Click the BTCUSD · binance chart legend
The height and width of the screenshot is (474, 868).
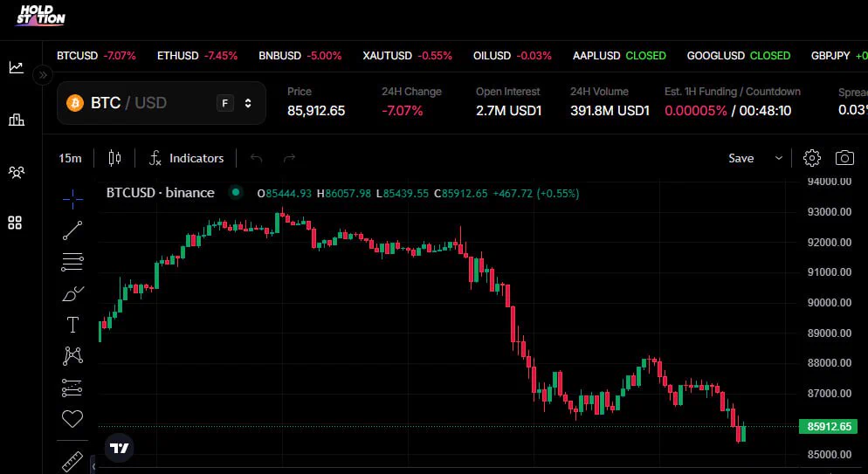coord(161,192)
